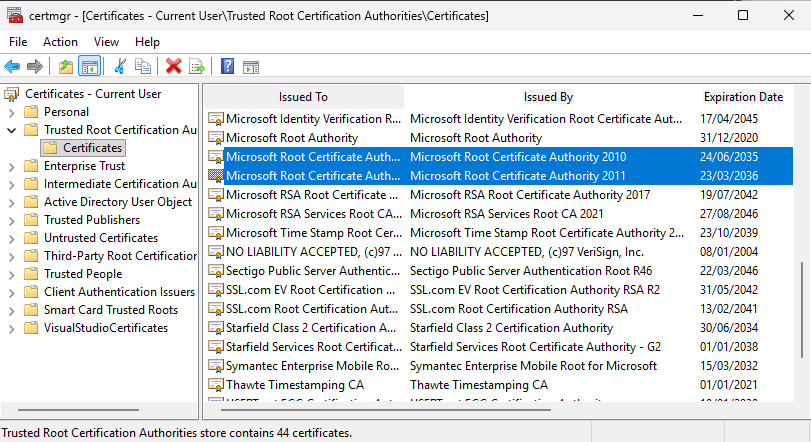Screen dimensions: 811x442
Task: Expand the Trusted Publishers node
Action: click(x=11, y=221)
